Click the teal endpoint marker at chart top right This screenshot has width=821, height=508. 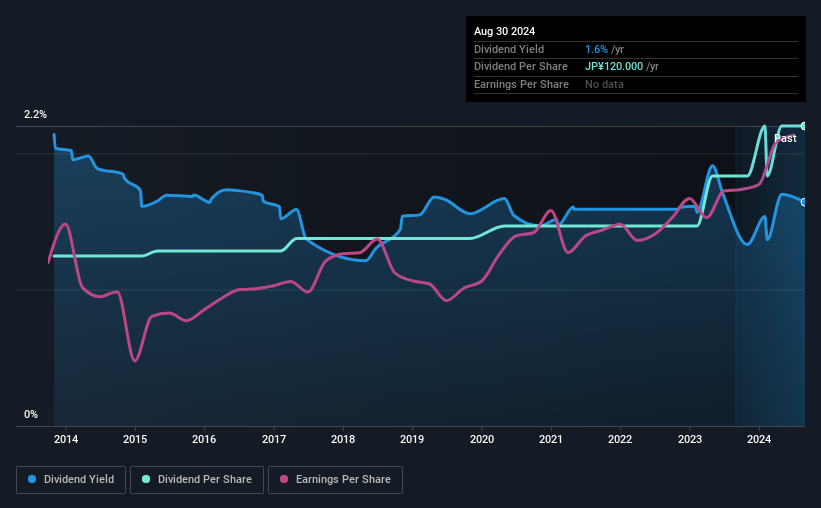point(804,126)
